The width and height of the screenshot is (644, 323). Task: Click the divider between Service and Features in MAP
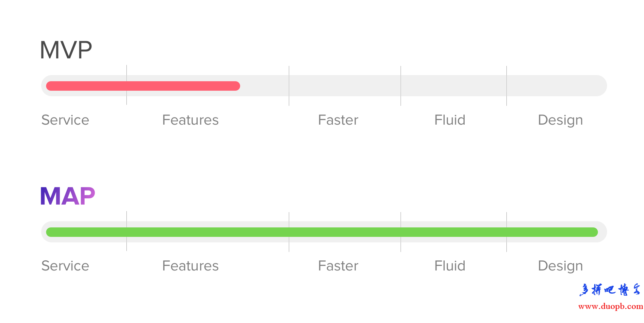(126, 231)
